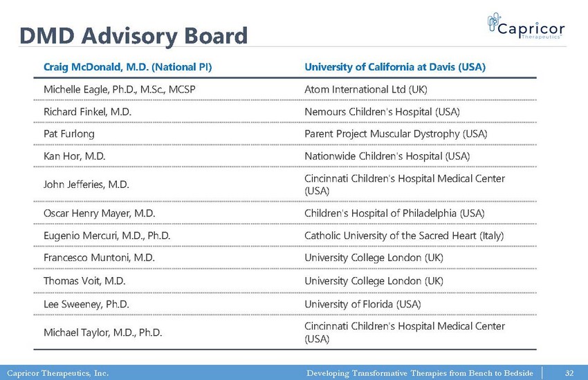
Task: Click University of California at Davis
Action: click(395, 67)
